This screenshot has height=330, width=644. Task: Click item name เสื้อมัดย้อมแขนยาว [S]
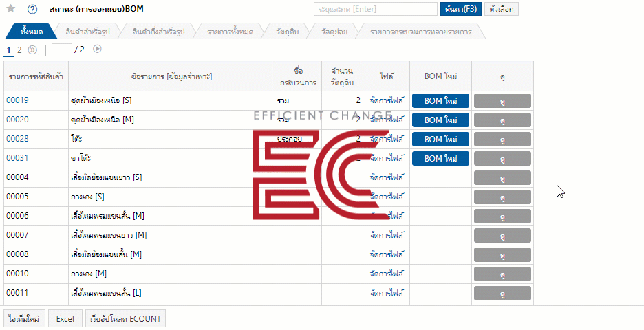(x=107, y=178)
